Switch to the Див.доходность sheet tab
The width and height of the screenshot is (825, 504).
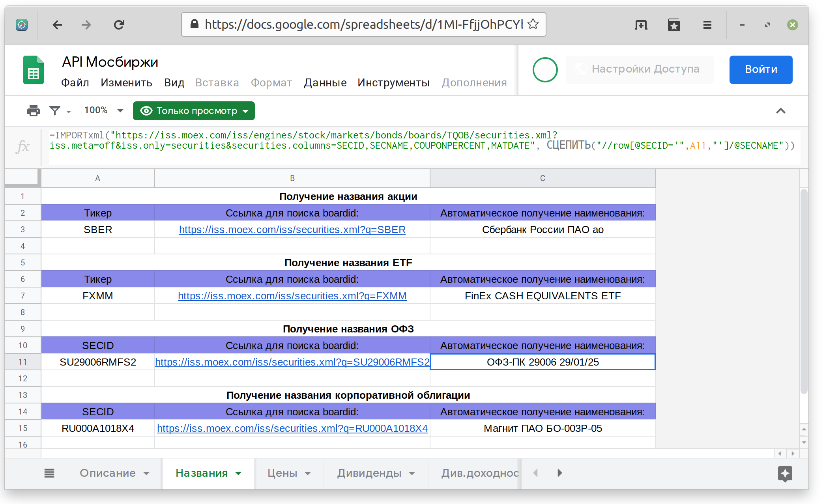480,473
